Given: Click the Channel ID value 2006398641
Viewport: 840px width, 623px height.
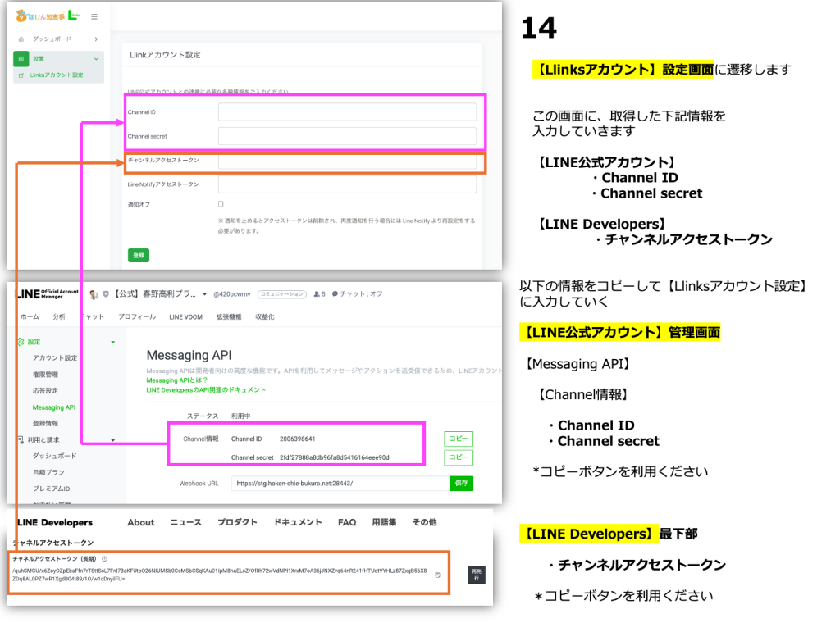Looking at the screenshot, I should tap(297, 439).
